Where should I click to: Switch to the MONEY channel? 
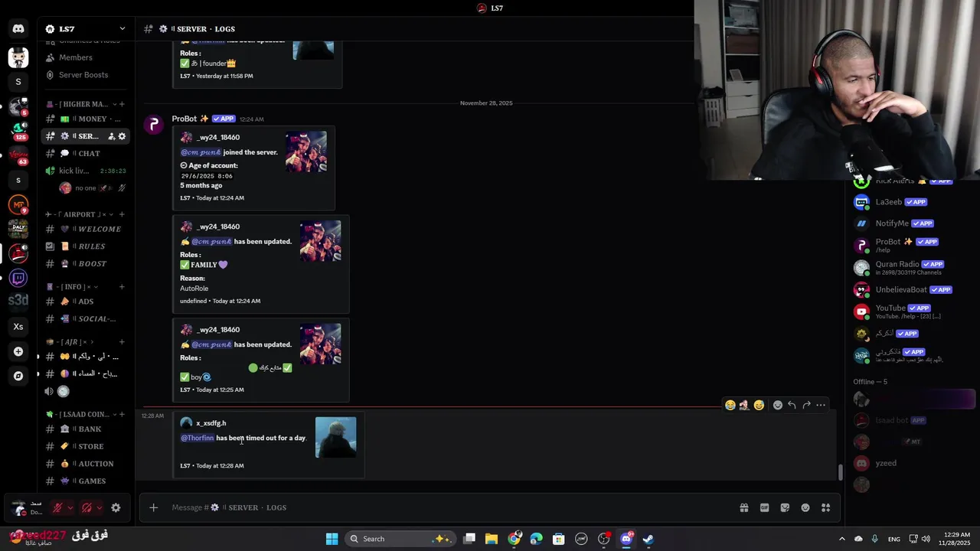pos(85,119)
